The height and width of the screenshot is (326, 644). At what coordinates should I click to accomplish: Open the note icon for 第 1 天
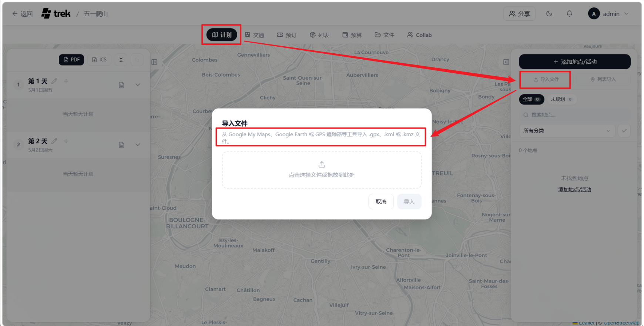pyautogui.click(x=121, y=85)
